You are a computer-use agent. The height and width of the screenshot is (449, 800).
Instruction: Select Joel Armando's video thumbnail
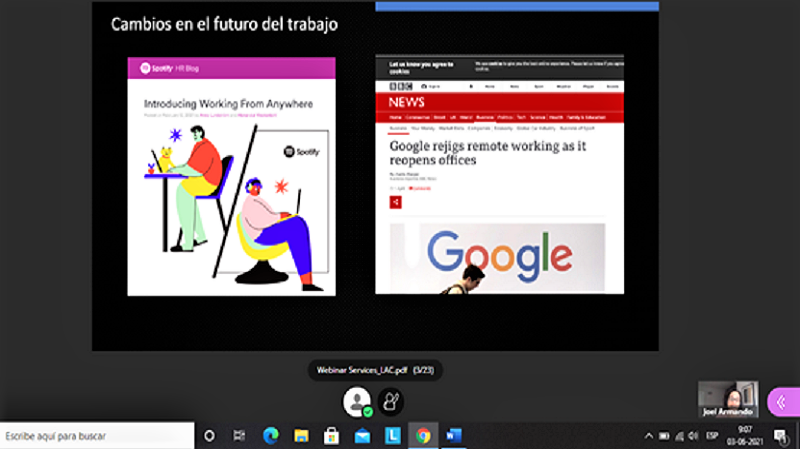point(728,400)
